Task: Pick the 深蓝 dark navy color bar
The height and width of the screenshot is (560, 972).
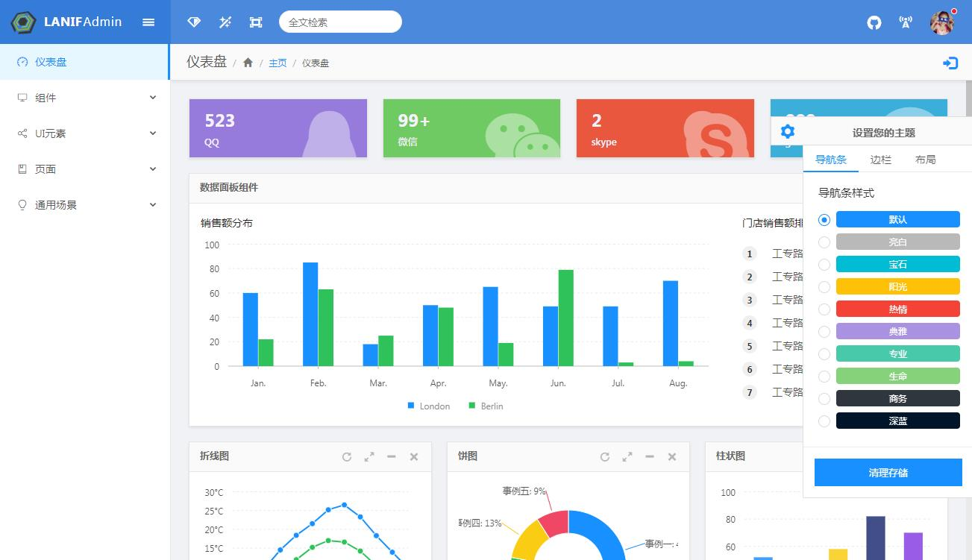Action: click(898, 421)
